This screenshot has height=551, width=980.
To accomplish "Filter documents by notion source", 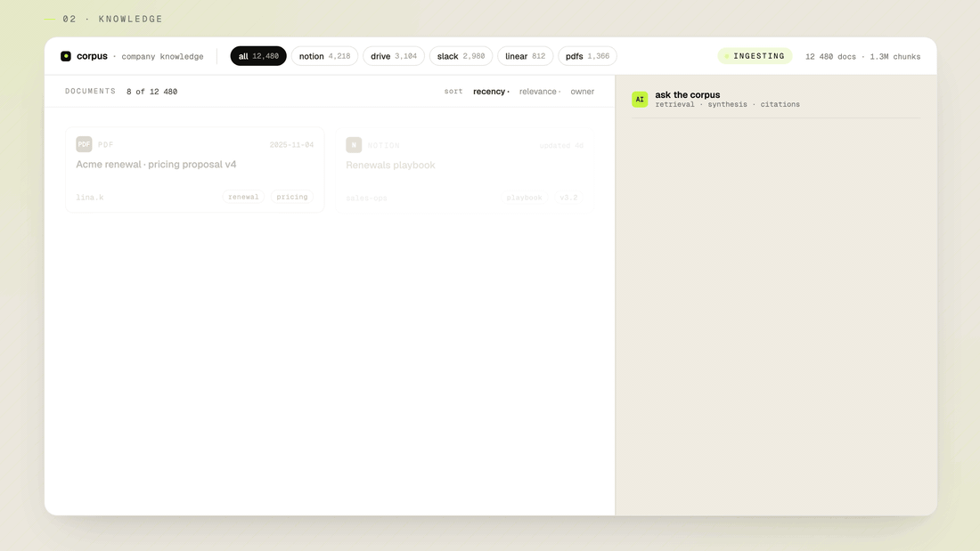I will pyautogui.click(x=324, y=56).
